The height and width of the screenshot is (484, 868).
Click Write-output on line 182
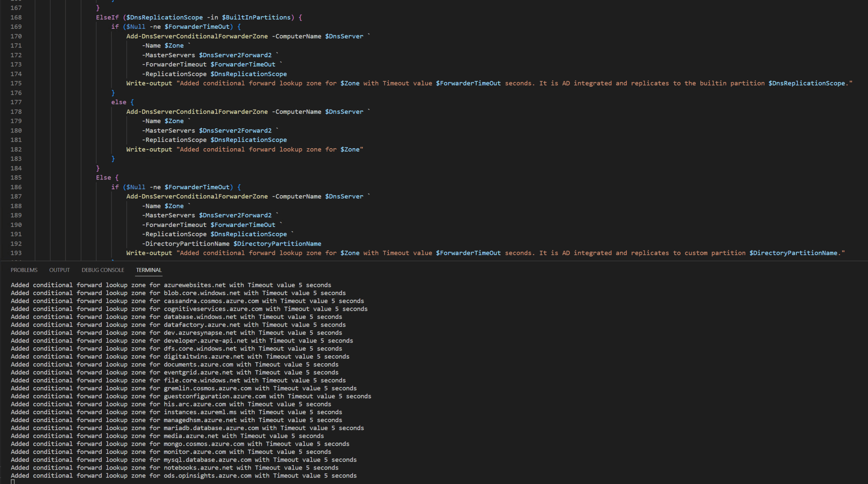pos(149,149)
